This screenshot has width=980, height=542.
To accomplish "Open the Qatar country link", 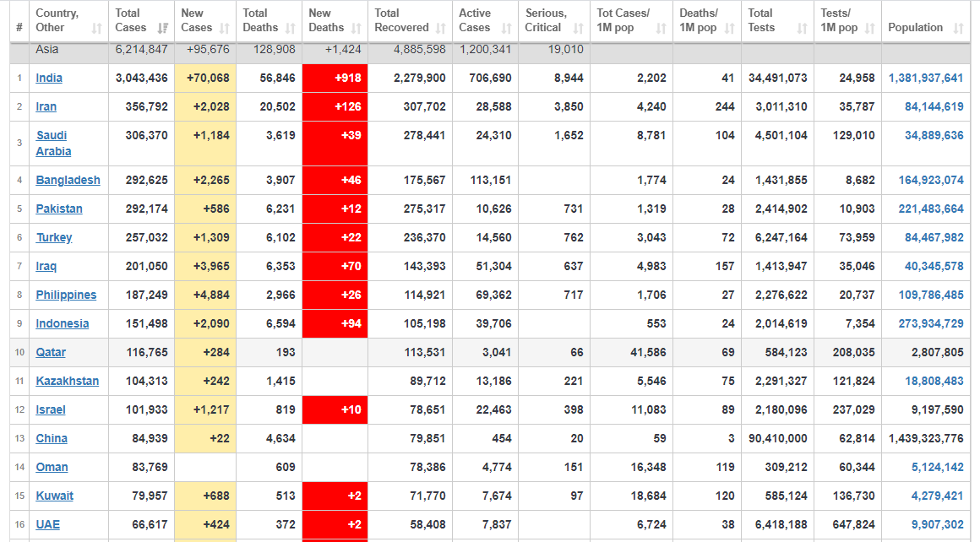I will pyautogui.click(x=51, y=353).
